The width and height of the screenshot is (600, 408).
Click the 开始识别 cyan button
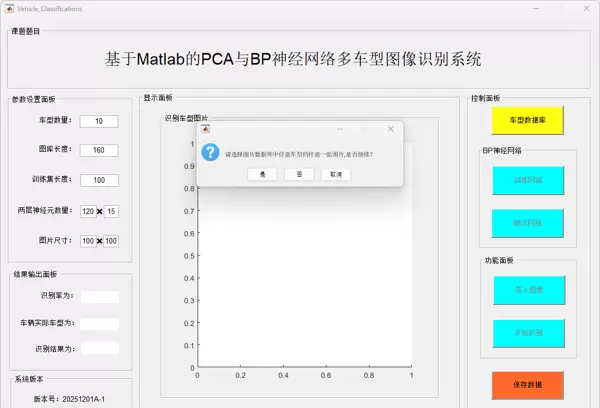pyautogui.click(x=528, y=333)
